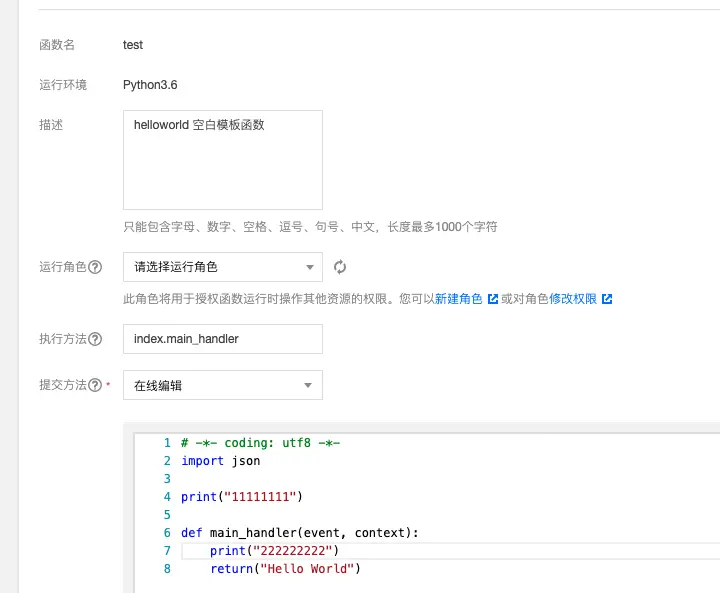The height and width of the screenshot is (593, 720).
Task: Click the index.main_handler input field
Action: [223, 339]
